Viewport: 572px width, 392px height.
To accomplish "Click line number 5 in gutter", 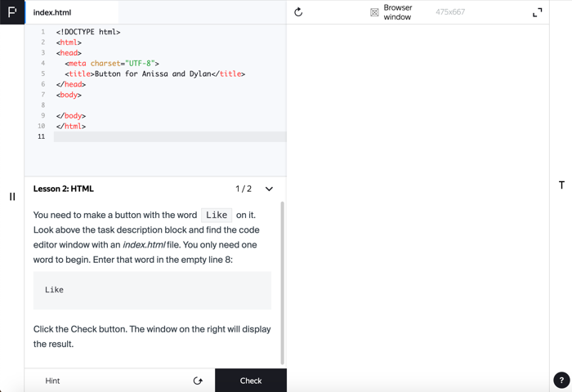I will coord(42,73).
